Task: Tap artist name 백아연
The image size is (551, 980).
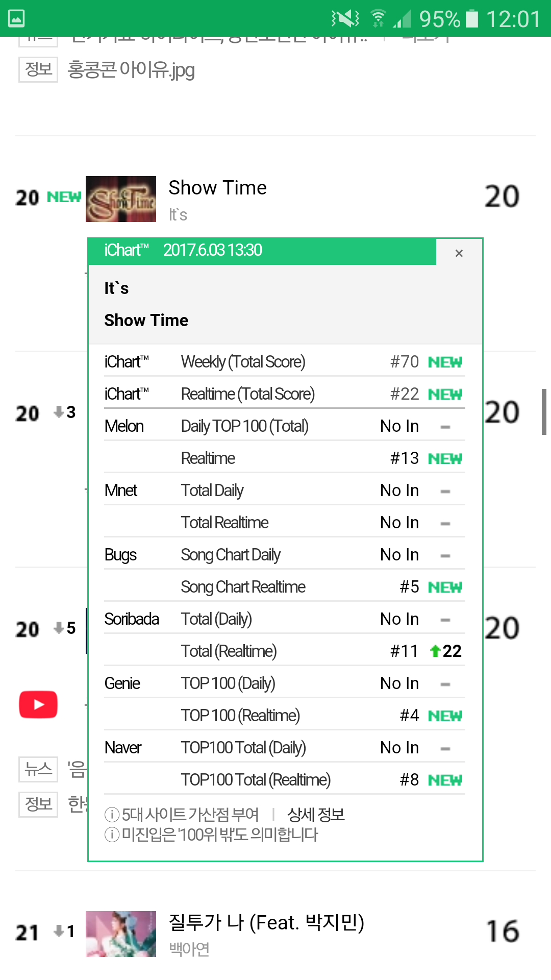Action: coord(189,949)
